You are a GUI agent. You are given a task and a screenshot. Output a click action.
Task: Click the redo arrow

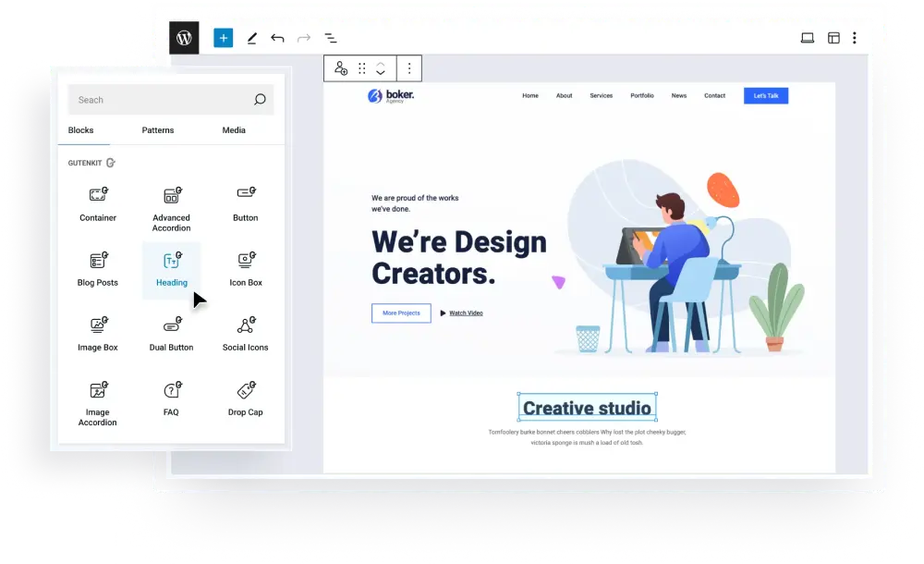303,38
